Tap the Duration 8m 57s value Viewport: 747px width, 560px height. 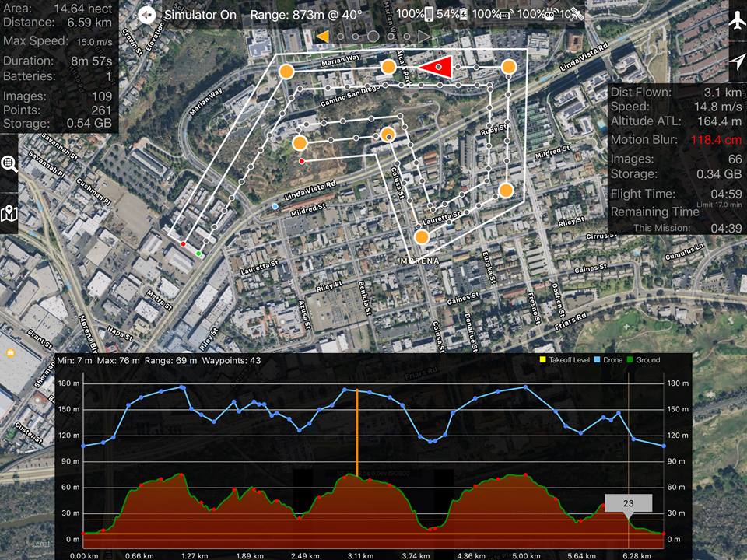click(x=92, y=61)
